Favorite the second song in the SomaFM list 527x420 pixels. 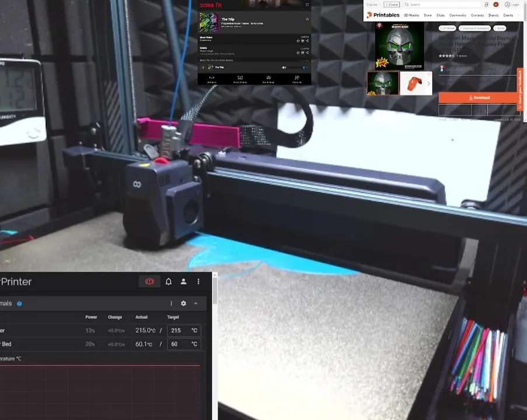point(298,52)
